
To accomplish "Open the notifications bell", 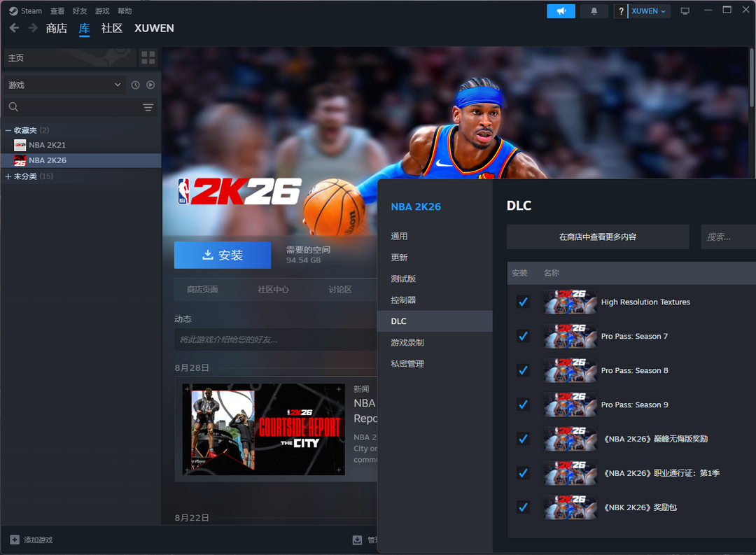I will [594, 11].
